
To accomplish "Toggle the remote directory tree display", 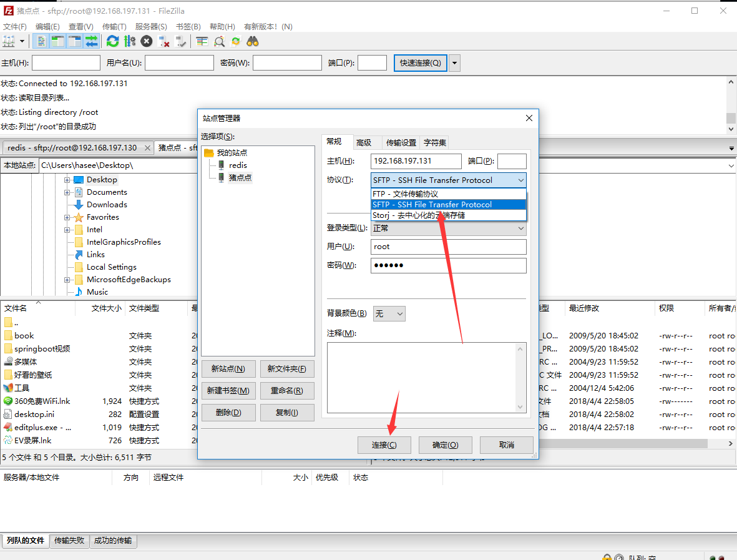I will (x=75, y=41).
